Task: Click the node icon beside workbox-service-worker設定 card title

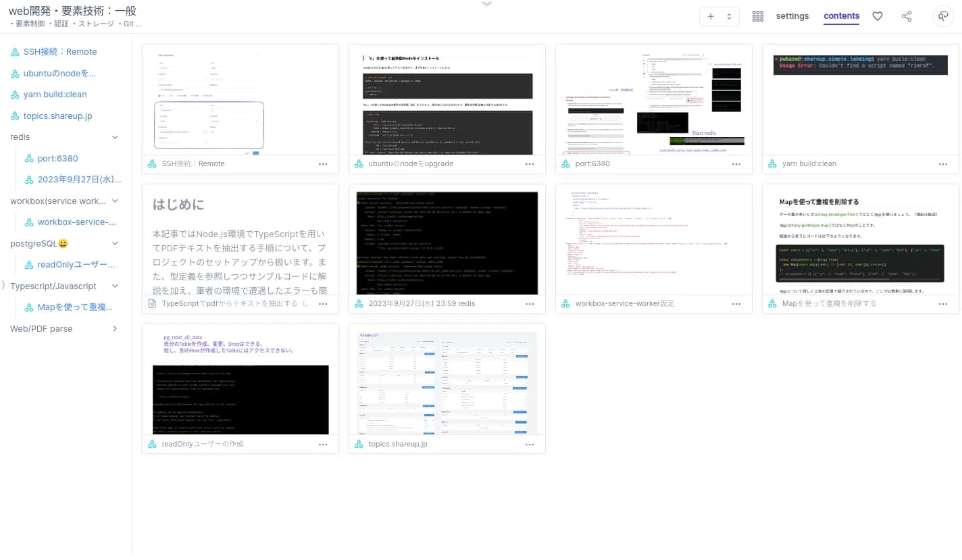Action: click(565, 304)
